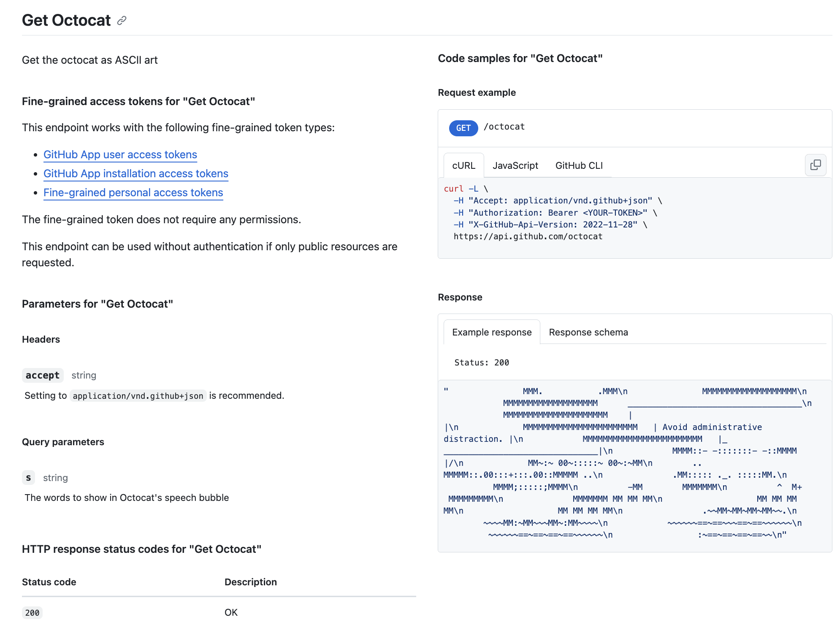Click the heading anchor link icon

tap(122, 21)
